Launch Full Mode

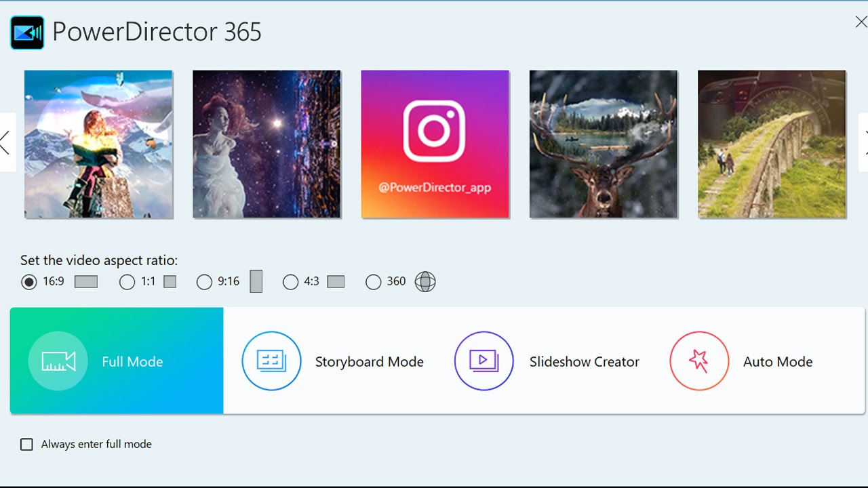(x=117, y=361)
